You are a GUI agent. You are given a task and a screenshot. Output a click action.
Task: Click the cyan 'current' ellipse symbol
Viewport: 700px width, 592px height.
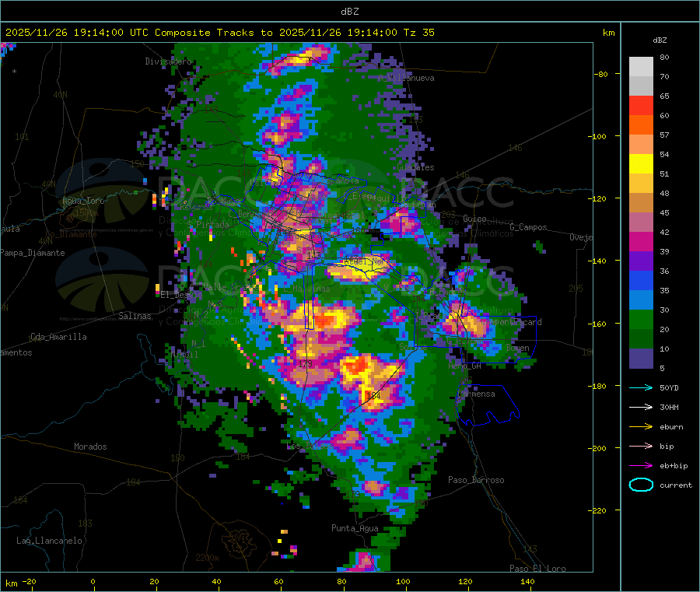[641, 485]
